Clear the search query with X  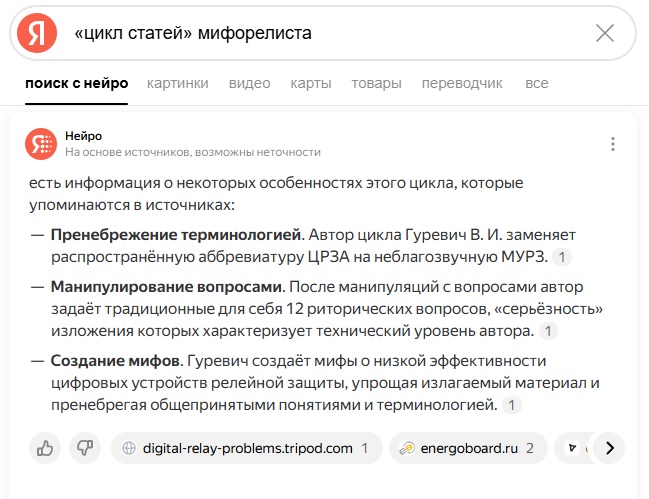605,33
